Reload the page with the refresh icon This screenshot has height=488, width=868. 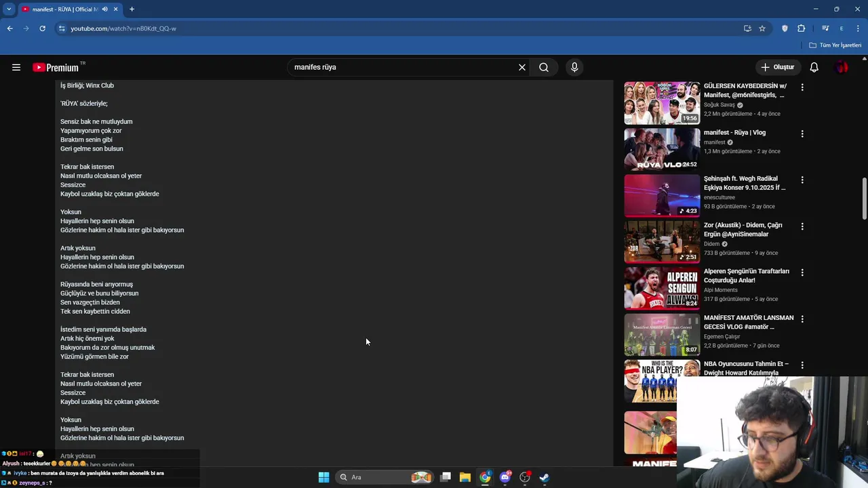(x=42, y=28)
